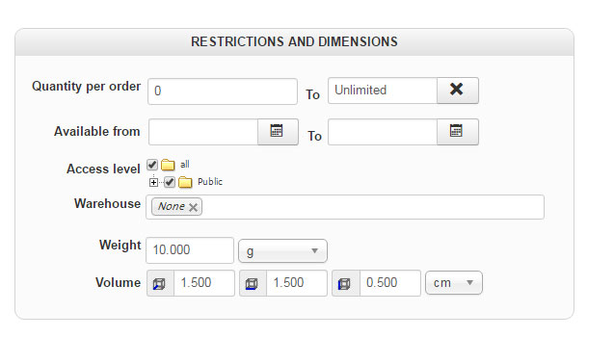Open calendar for the availability end date
The image size is (614, 364).
(x=457, y=132)
